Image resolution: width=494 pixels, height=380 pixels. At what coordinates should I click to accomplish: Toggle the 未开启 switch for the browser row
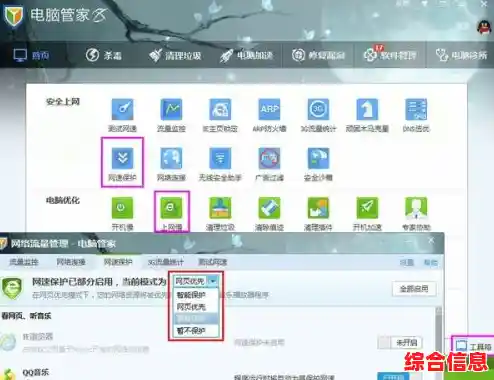point(400,342)
